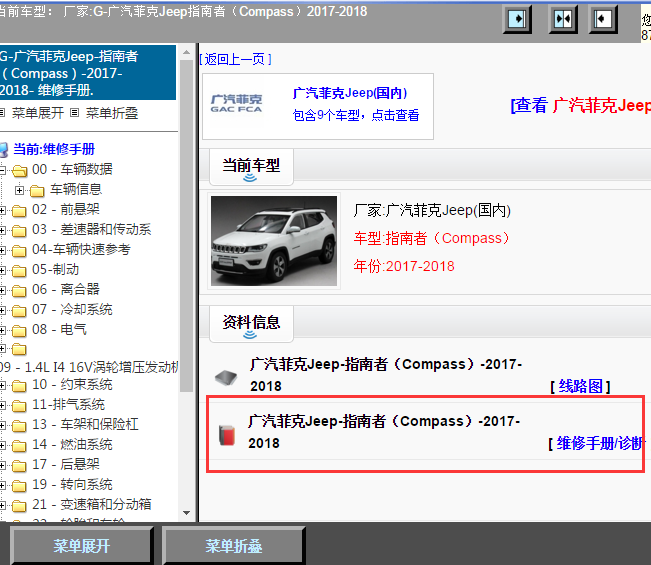
Task: Select the 03 - 差速器和传动系 tree label
Action: (92, 229)
